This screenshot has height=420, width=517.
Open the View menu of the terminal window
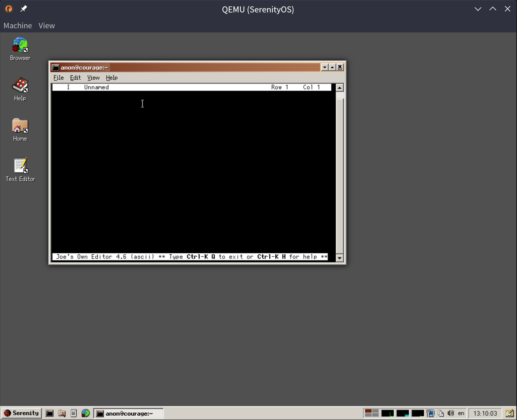[x=93, y=78]
